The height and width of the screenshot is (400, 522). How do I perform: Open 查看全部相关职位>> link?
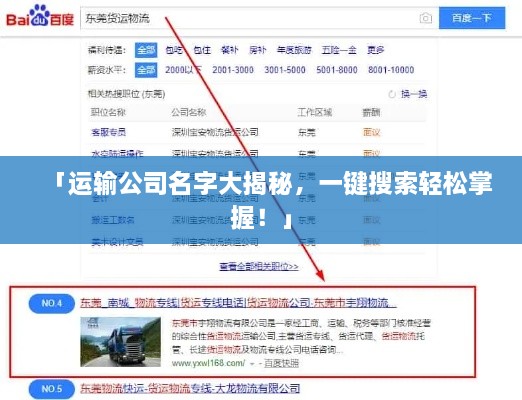point(259,267)
